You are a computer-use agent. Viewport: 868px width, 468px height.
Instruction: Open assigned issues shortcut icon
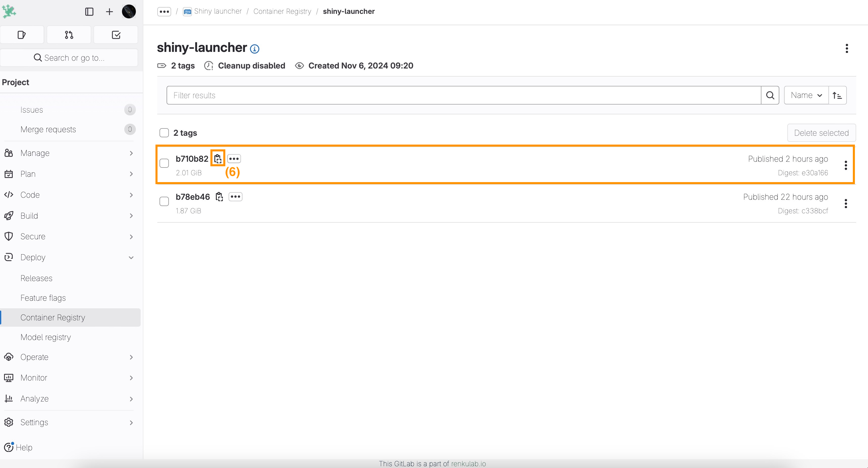(22, 35)
